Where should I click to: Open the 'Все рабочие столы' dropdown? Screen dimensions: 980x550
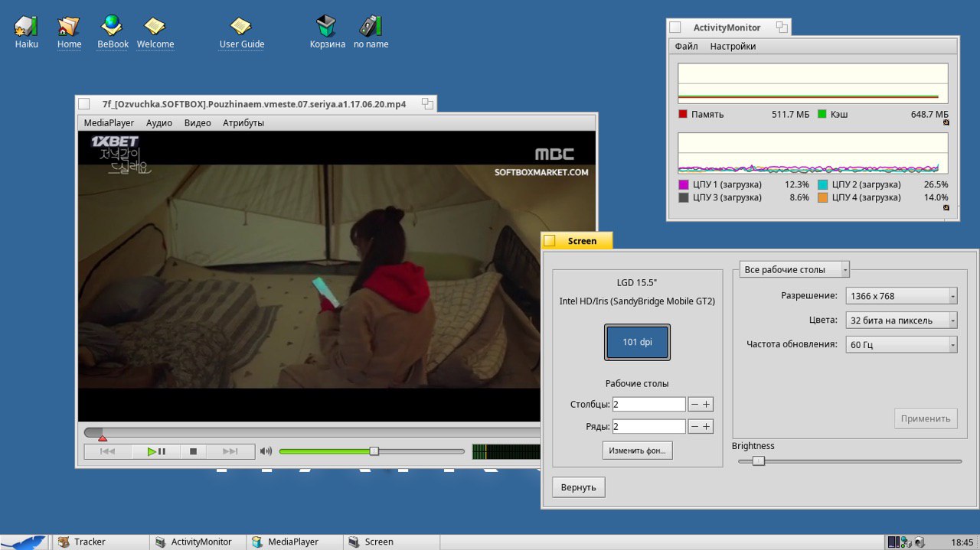795,269
